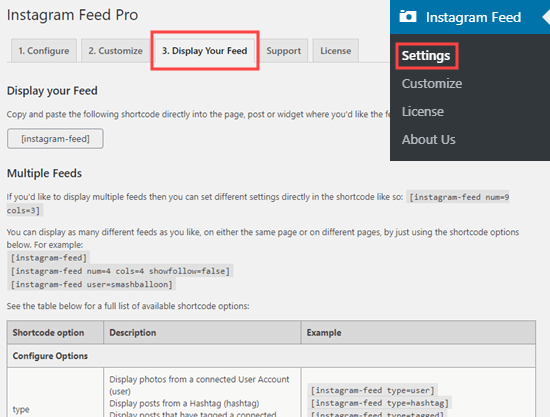Open License in the sidebar submenu
The width and height of the screenshot is (550, 417).
(x=423, y=112)
